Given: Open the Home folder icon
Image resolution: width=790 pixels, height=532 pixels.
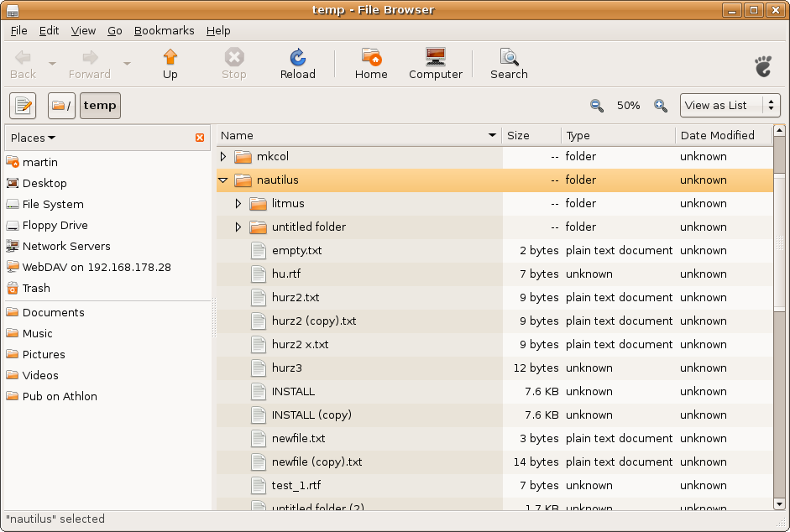Looking at the screenshot, I should pyautogui.click(x=371, y=58).
